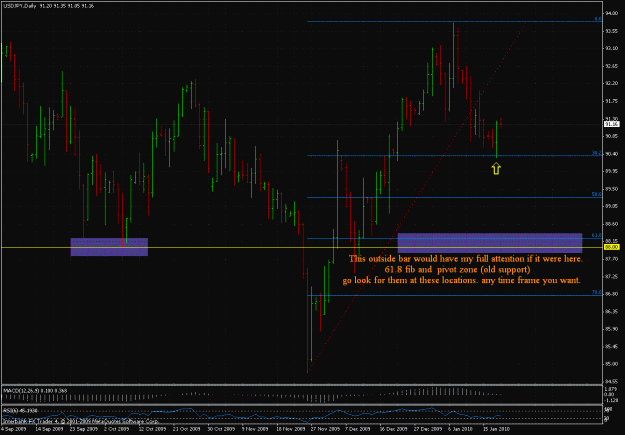Click the 30 Oct 2009 date label
The height and width of the screenshot is (435, 625).
pyautogui.click(x=221, y=429)
